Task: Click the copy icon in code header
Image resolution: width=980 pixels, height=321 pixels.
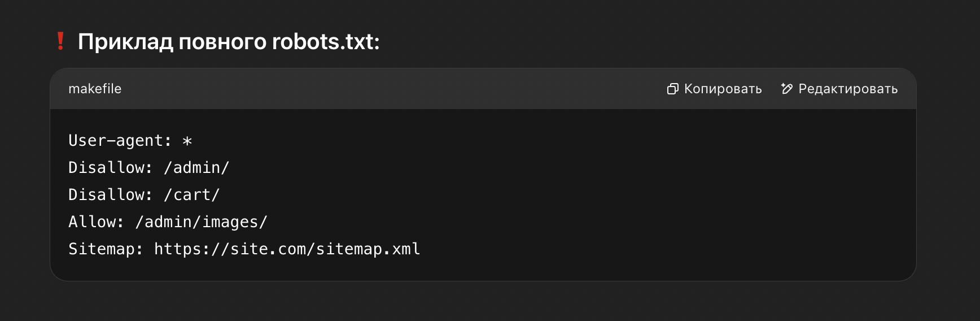Action: (672, 89)
